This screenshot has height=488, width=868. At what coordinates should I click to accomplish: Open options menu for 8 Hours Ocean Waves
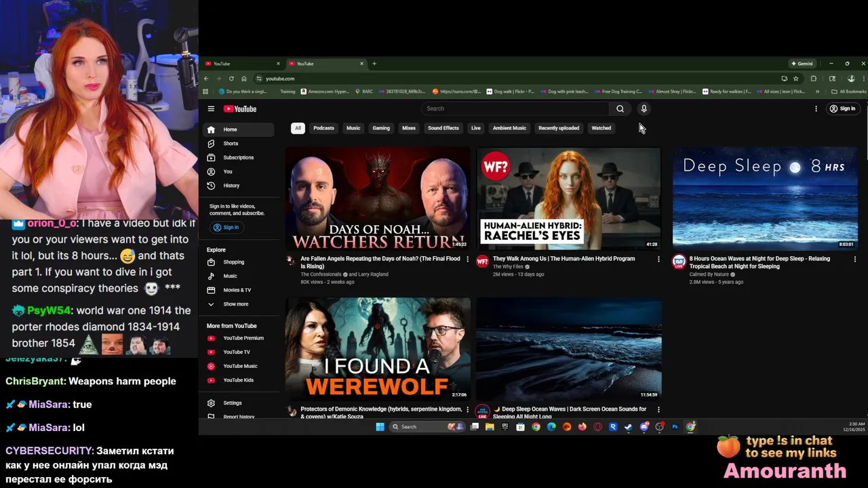click(x=854, y=259)
